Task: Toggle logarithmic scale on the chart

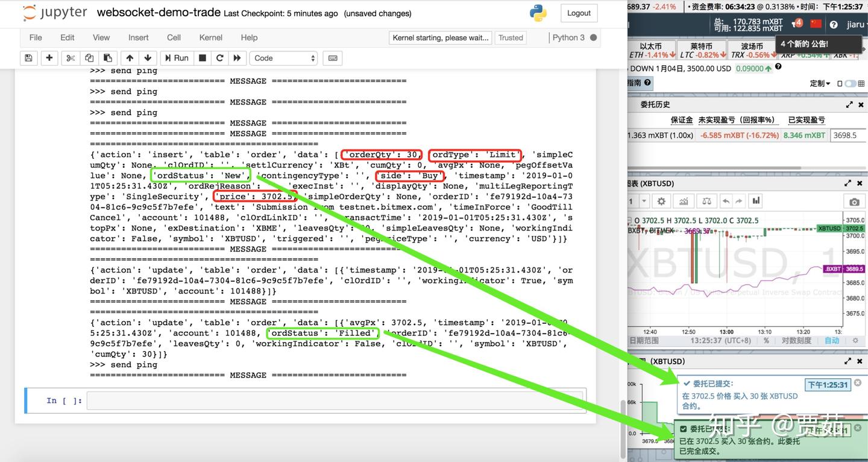Action: (x=796, y=341)
